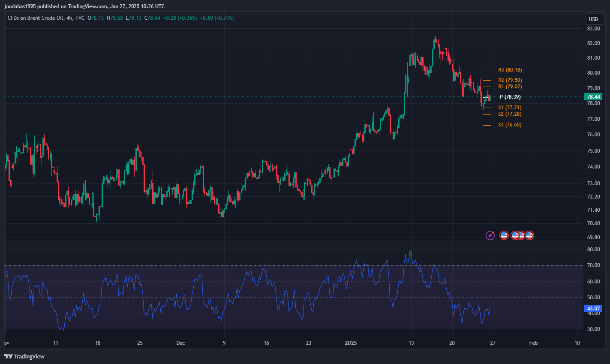Image resolution: width=610 pixels, height=364 pixels.
Task: Select the R1 (79.07) pivot label
Action: (x=510, y=87)
